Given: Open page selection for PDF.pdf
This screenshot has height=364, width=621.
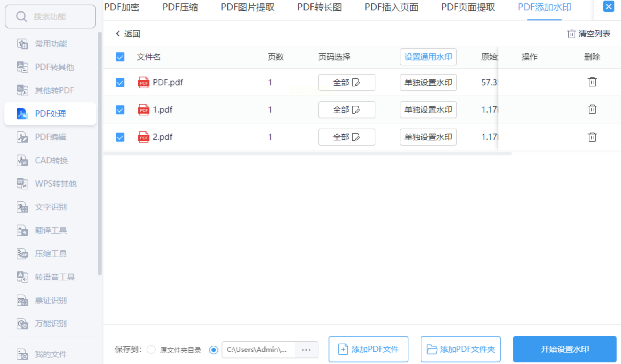Looking at the screenshot, I should coord(347,82).
